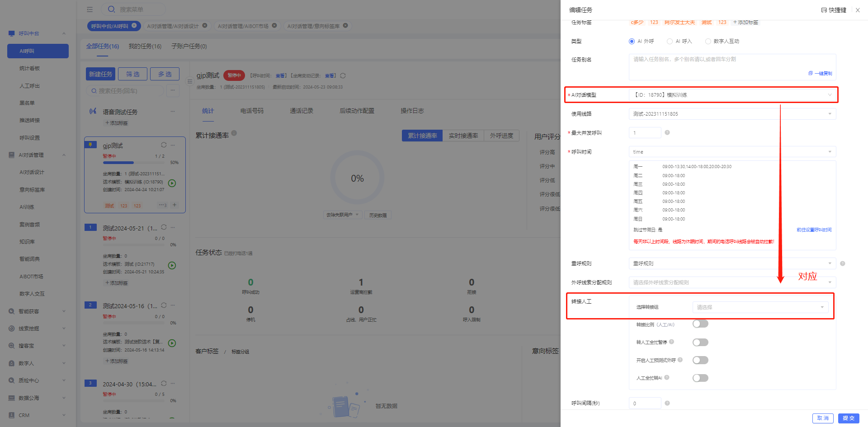Image resolution: width=868 pixels, height=427 pixels.
Task: Click 新建任务 button
Action: [x=100, y=74]
